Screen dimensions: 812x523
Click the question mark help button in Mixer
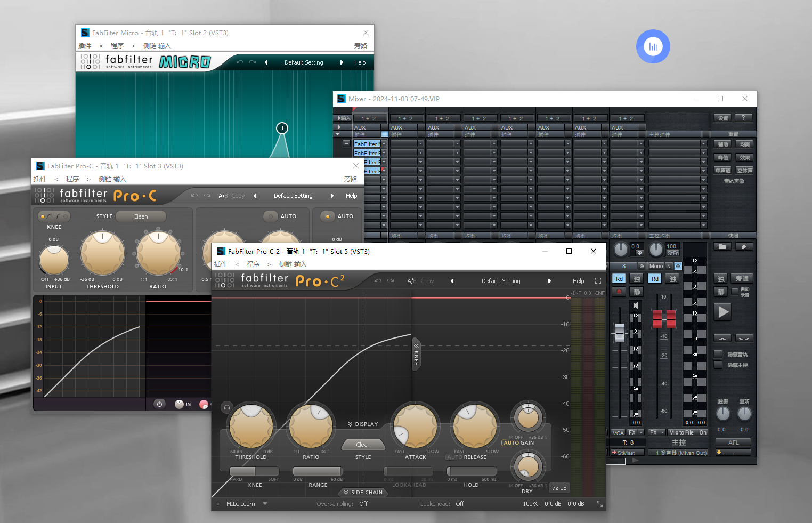[x=743, y=118]
